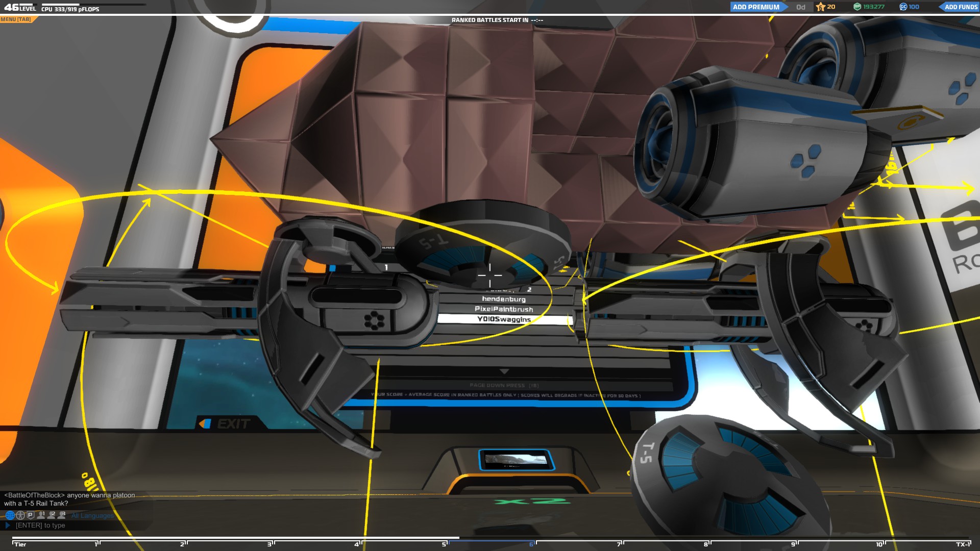This screenshot has height=551, width=980.
Task: Select the global chat globe icon
Action: 10,515
